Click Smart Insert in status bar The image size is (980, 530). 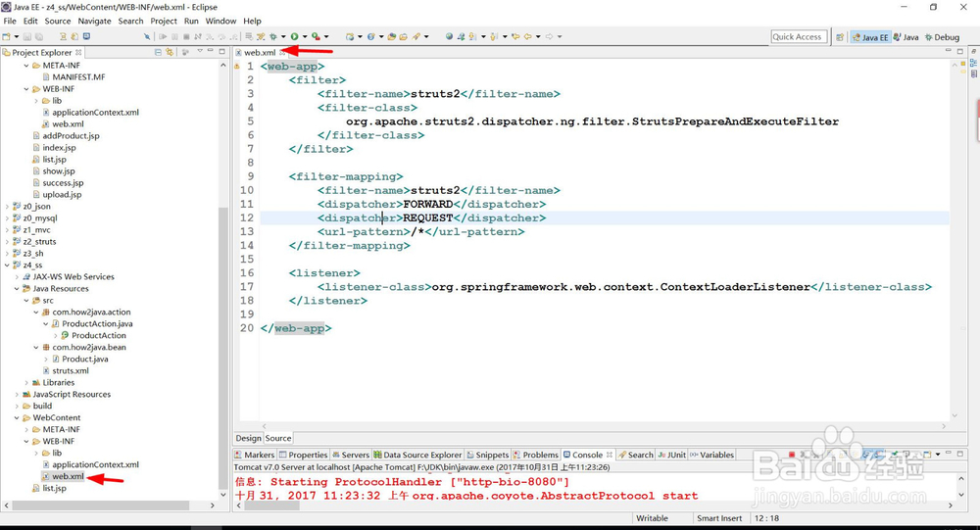tap(718, 518)
